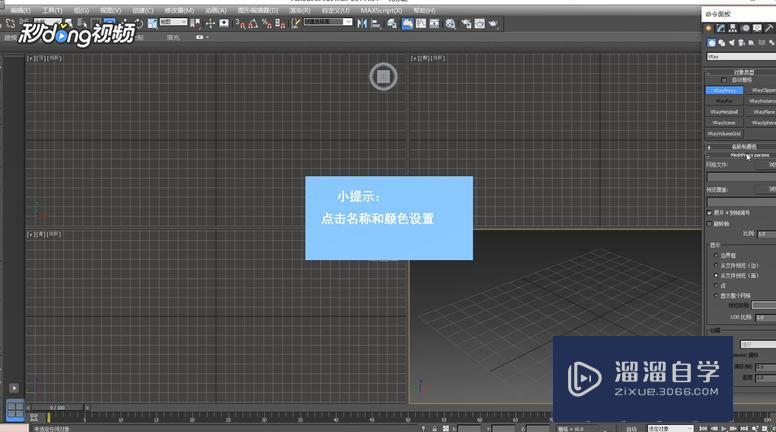This screenshot has height=432, width=776.
Task: Select the Cameras category icon
Action: click(741, 43)
